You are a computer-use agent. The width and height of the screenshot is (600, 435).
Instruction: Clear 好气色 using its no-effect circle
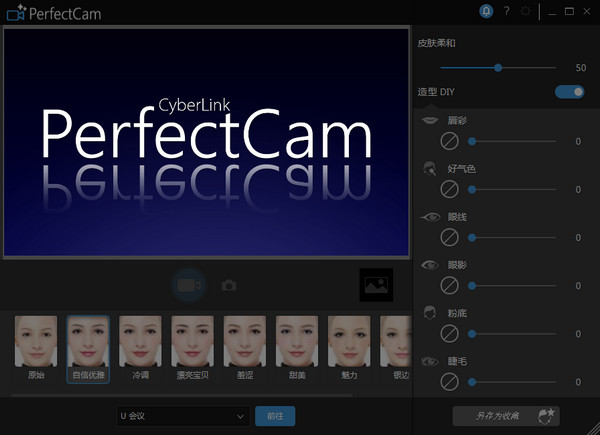pyautogui.click(x=449, y=189)
